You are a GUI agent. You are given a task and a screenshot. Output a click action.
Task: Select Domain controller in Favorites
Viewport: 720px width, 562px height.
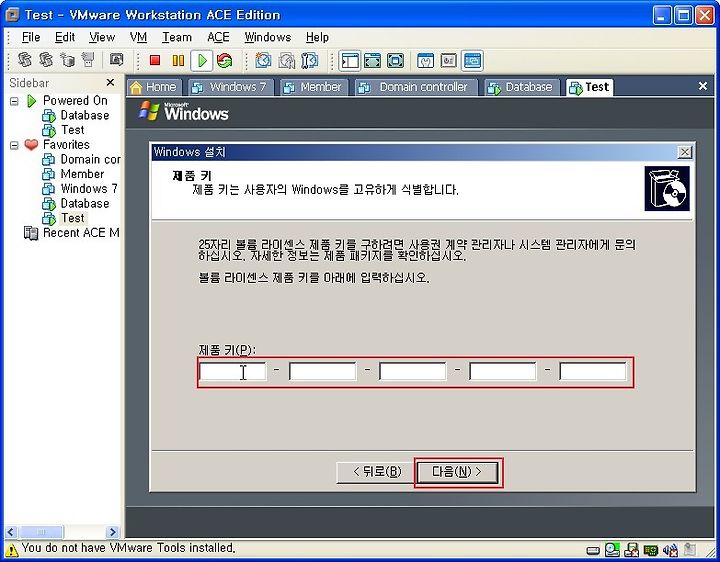point(90,159)
